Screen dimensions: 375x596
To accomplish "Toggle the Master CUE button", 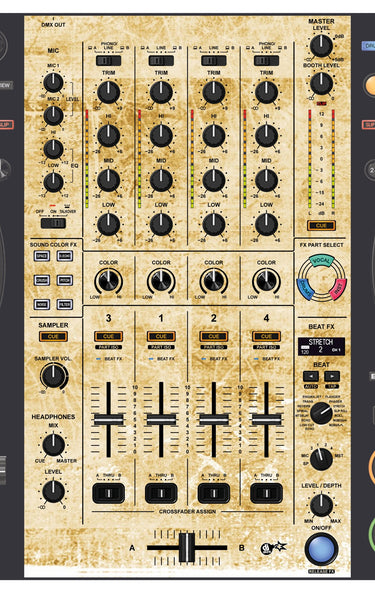I will pos(321,225).
